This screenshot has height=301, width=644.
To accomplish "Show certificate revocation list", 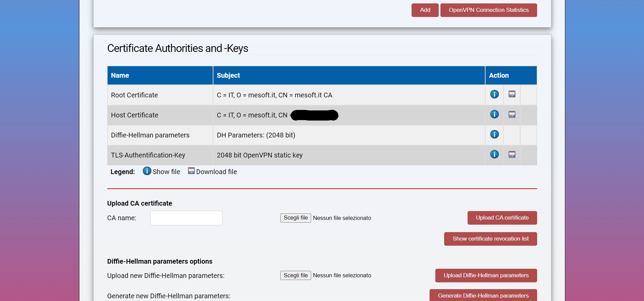I will tap(491, 239).
